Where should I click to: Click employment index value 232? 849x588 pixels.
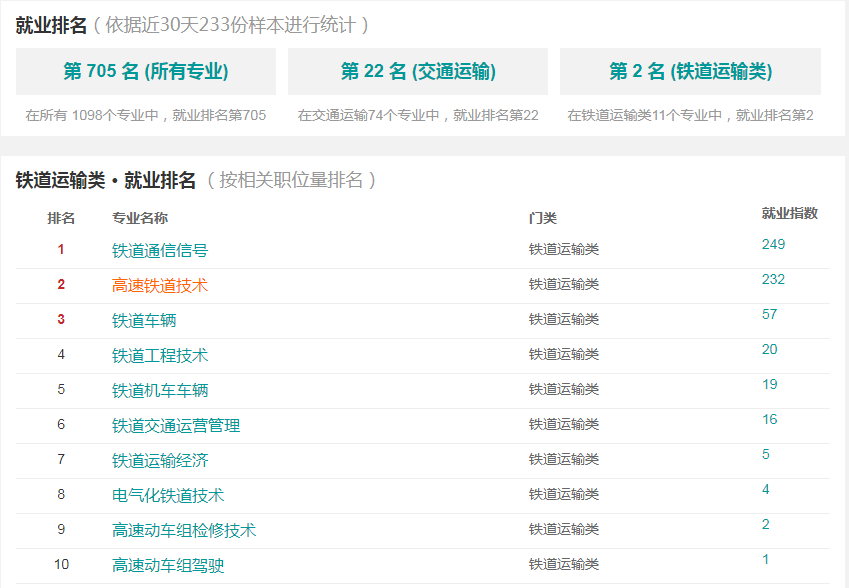tap(773, 279)
